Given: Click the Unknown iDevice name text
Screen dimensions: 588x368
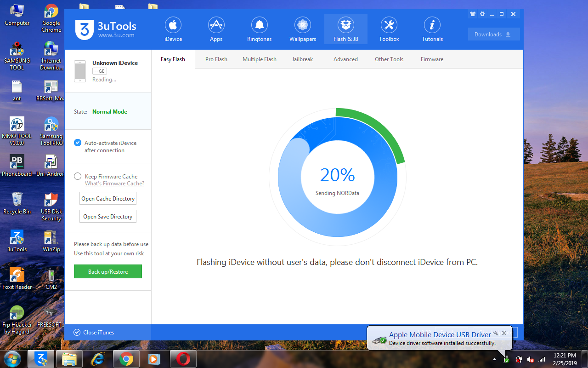Looking at the screenshot, I should [115, 63].
